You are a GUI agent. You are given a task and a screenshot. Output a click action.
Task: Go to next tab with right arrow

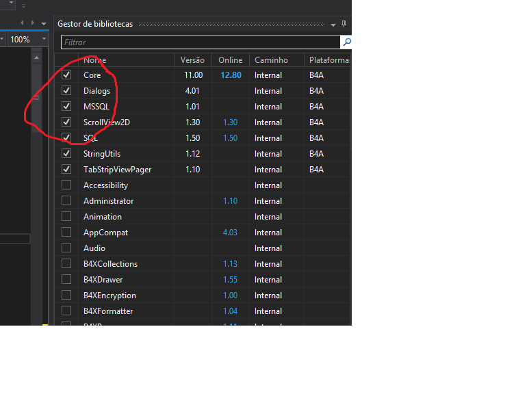point(33,23)
